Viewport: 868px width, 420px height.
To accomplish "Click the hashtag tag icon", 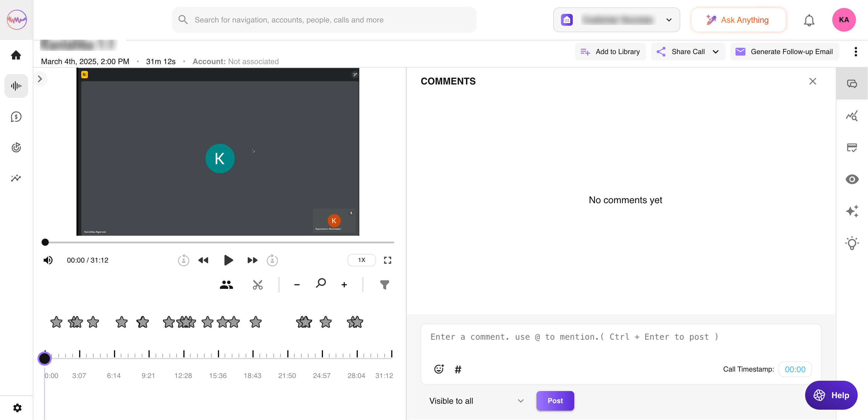I will click(458, 369).
